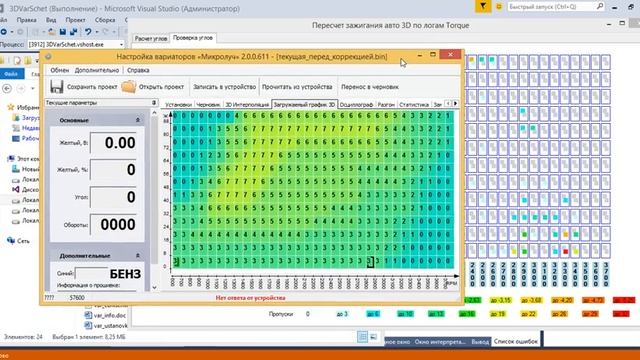This screenshot has height=360, width=640.
Task: Click the 57600 baud rate in status bar
Action: click(77, 298)
